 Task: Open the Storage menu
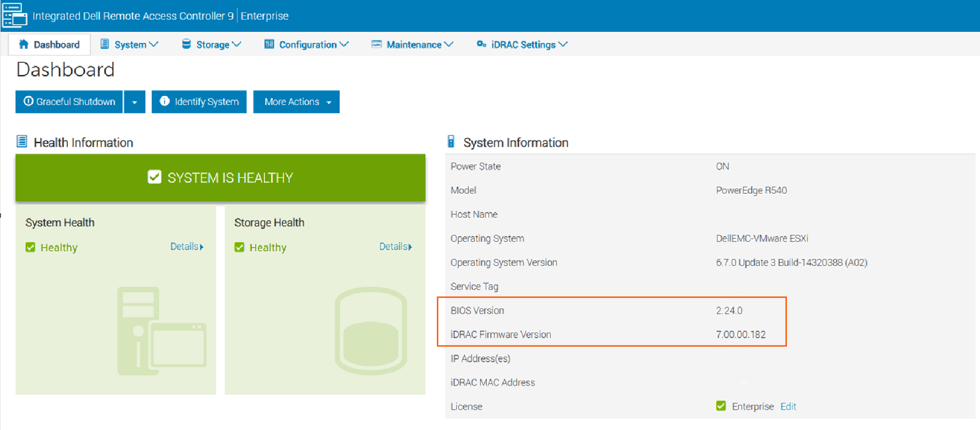click(211, 44)
